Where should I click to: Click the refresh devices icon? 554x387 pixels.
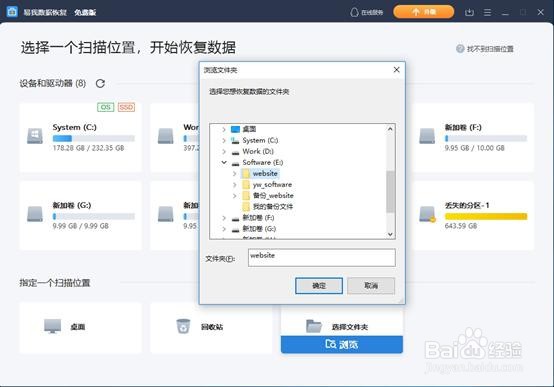coord(100,83)
